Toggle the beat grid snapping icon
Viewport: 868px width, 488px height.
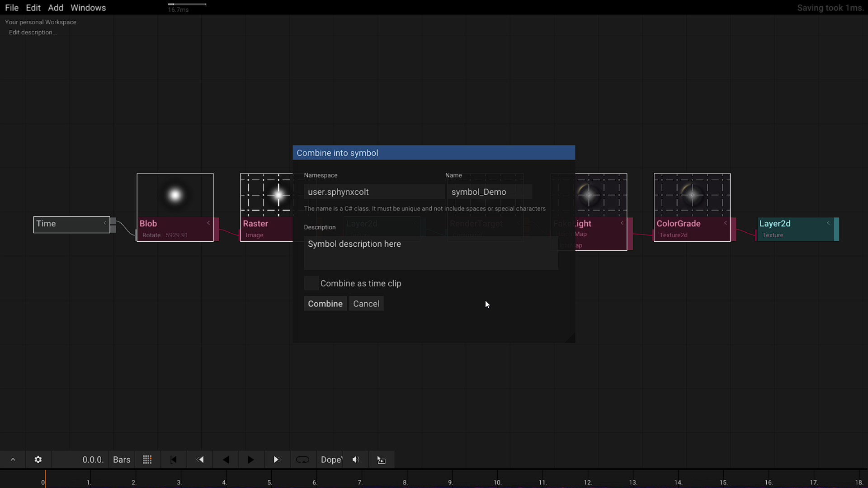tap(147, 460)
